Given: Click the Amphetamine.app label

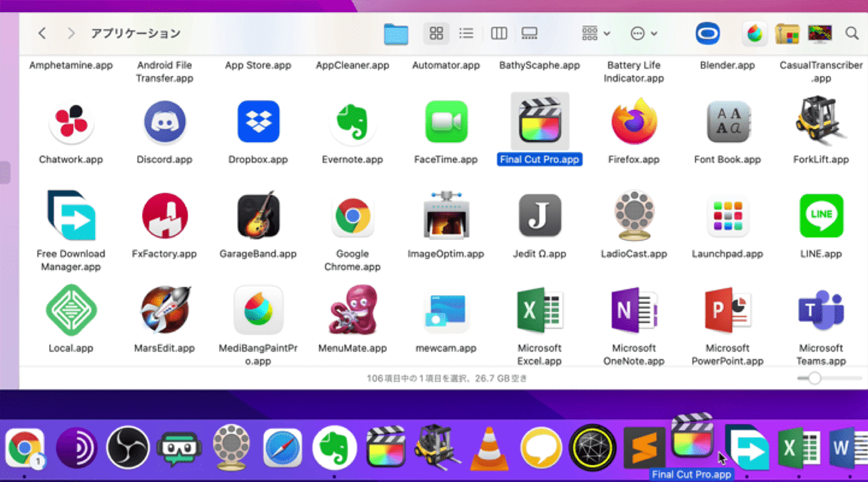Looking at the screenshot, I should point(71,65).
